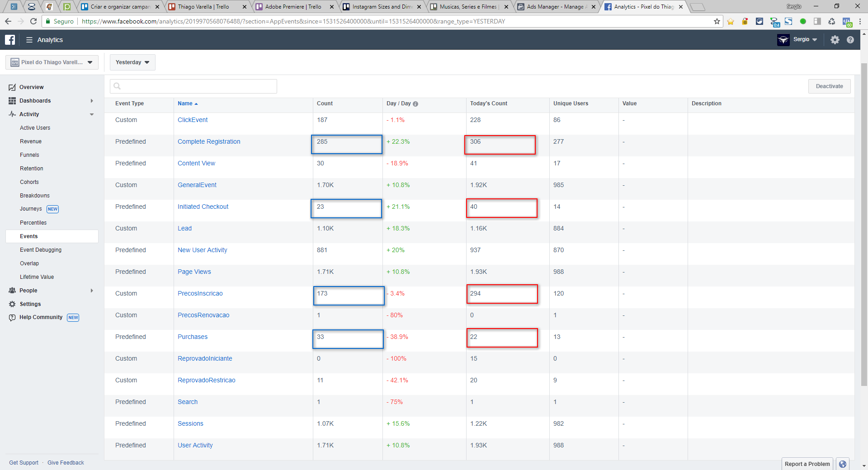Switch to the Ads Manager tab
This screenshot has width=868, height=470.
pos(556,7)
